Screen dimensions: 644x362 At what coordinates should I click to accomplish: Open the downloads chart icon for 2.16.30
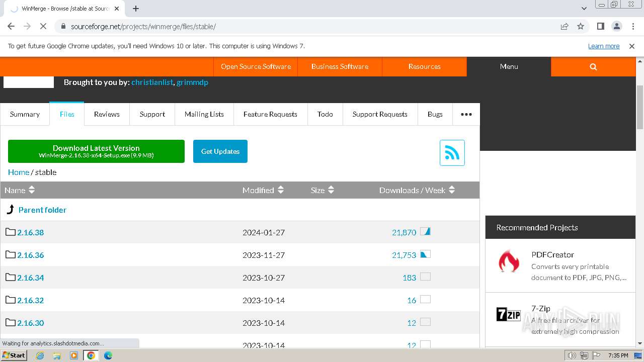[x=425, y=322]
